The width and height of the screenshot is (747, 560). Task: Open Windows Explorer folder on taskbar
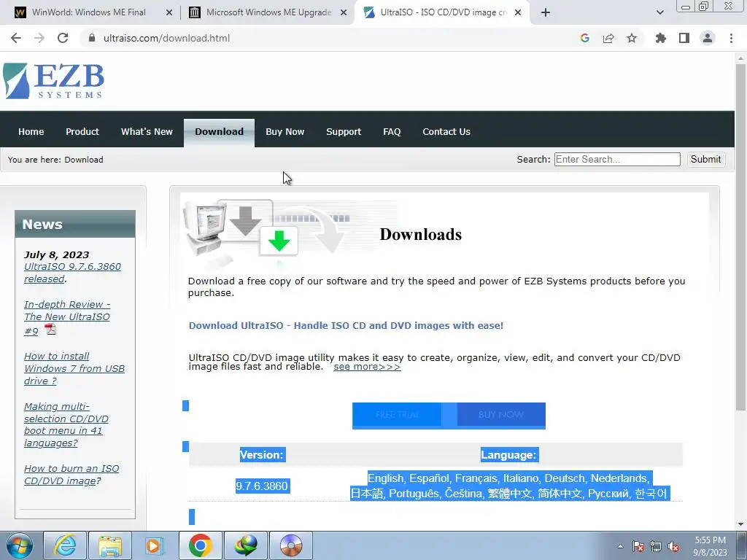110,545
